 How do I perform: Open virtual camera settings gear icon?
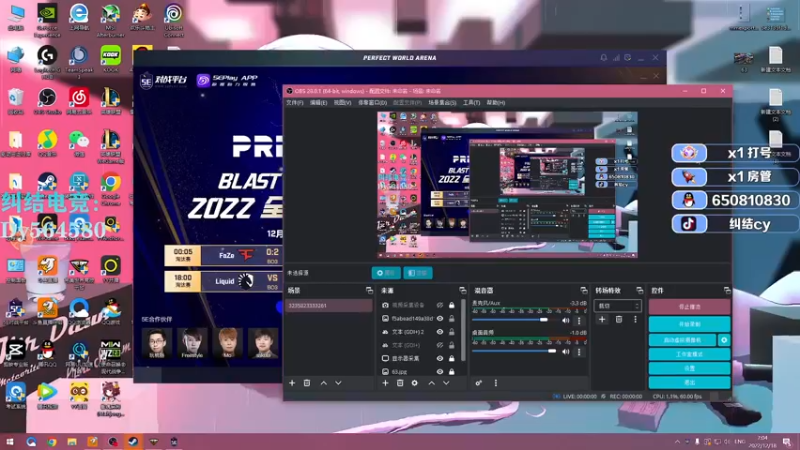point(723,340)
